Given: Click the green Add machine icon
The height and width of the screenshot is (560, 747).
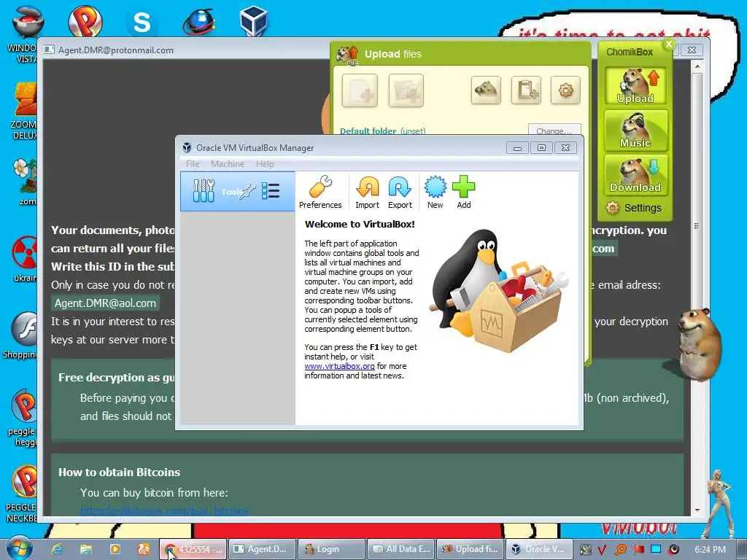Looking at the screenshot, I should point(463,192).
